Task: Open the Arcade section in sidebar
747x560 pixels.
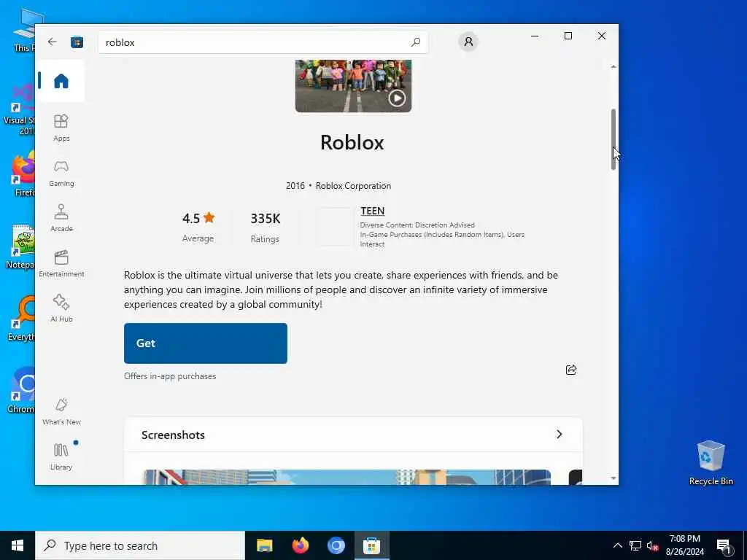Action: (x=61, y=219)
